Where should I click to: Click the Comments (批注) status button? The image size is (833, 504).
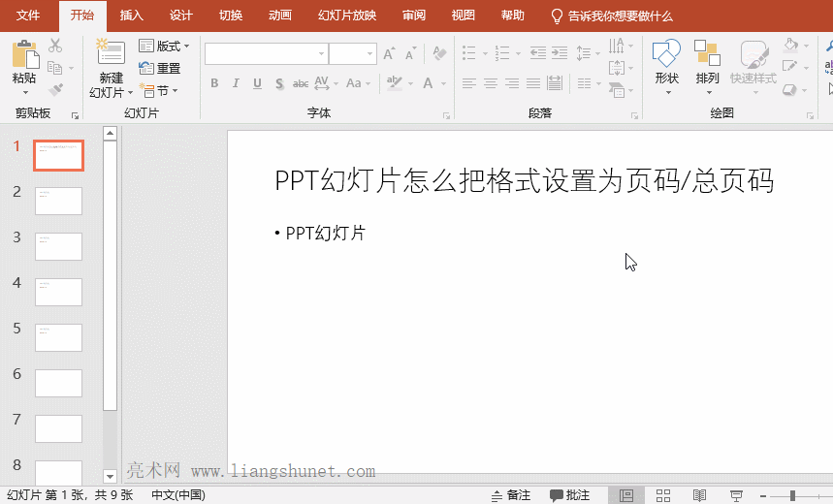point(570,495)
